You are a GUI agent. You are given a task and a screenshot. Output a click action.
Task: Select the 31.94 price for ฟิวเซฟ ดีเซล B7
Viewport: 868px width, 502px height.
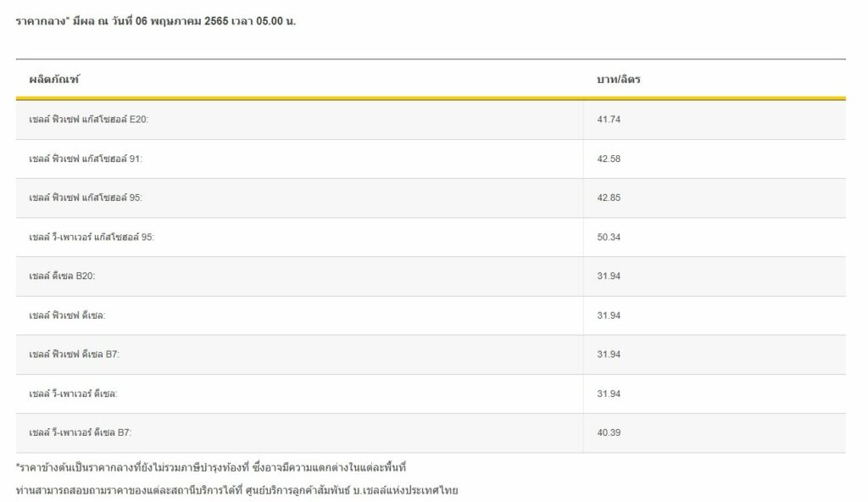(x=609, y=354)
